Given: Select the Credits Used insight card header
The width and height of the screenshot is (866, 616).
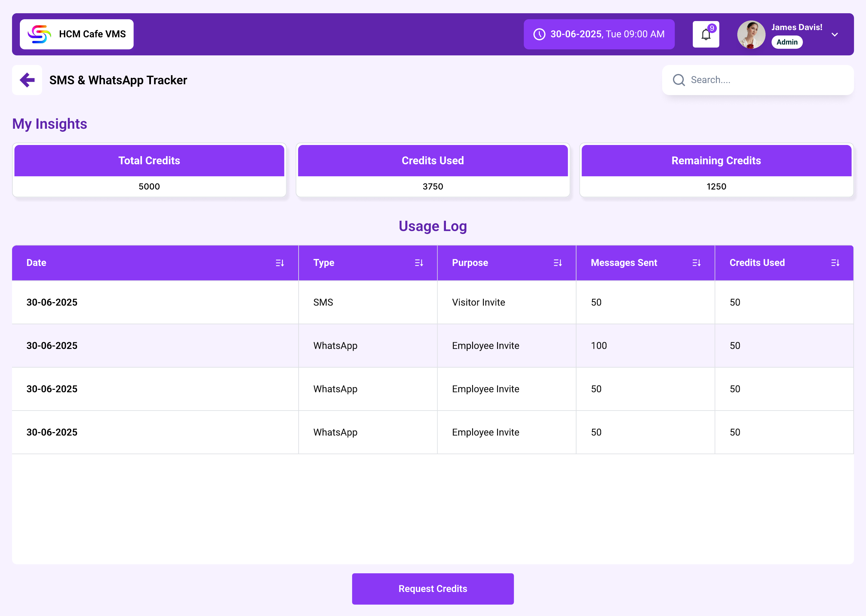Looking at the screenshot, I should 433,161.
